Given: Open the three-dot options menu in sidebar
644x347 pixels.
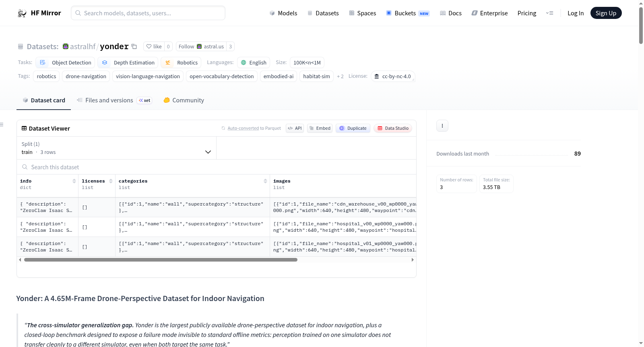Looking at the screenshot, I should (442, 126).
